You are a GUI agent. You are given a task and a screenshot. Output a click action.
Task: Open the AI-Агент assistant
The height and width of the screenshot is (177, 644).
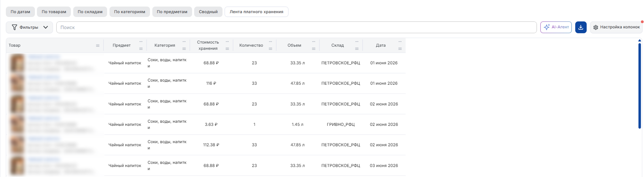556,27
